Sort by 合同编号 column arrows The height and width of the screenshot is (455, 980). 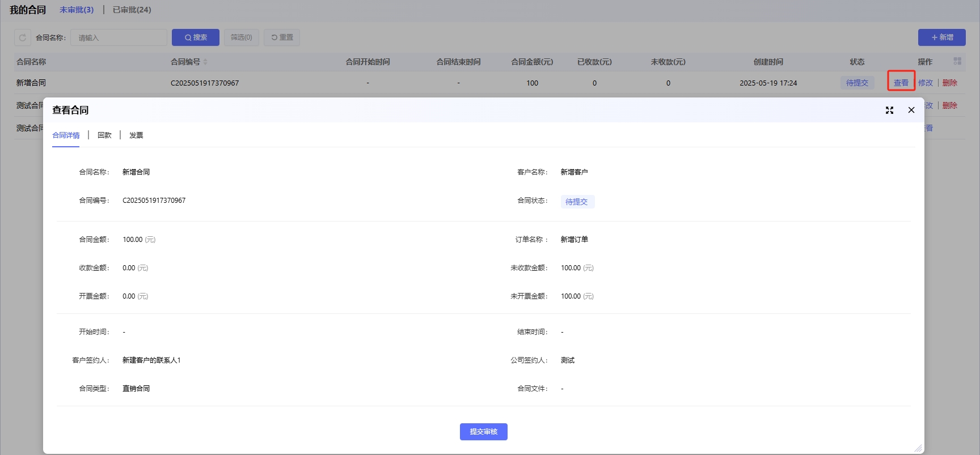(205, 62)
